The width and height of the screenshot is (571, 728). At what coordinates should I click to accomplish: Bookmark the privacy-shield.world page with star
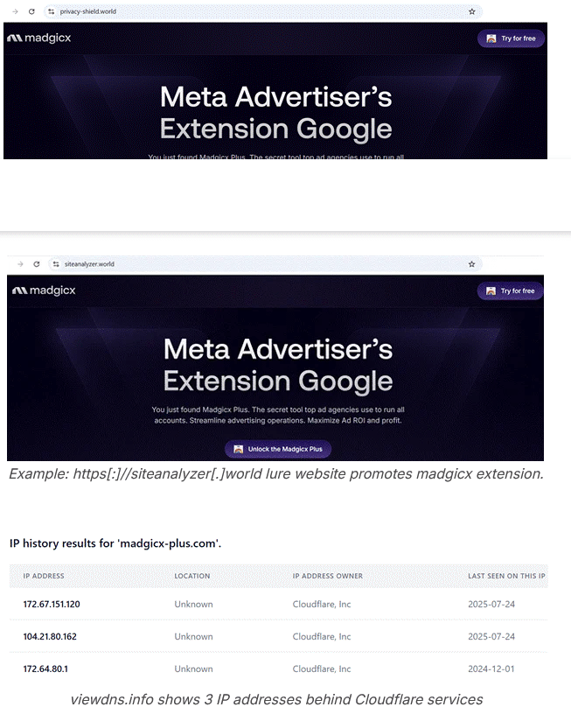[472, 11]
